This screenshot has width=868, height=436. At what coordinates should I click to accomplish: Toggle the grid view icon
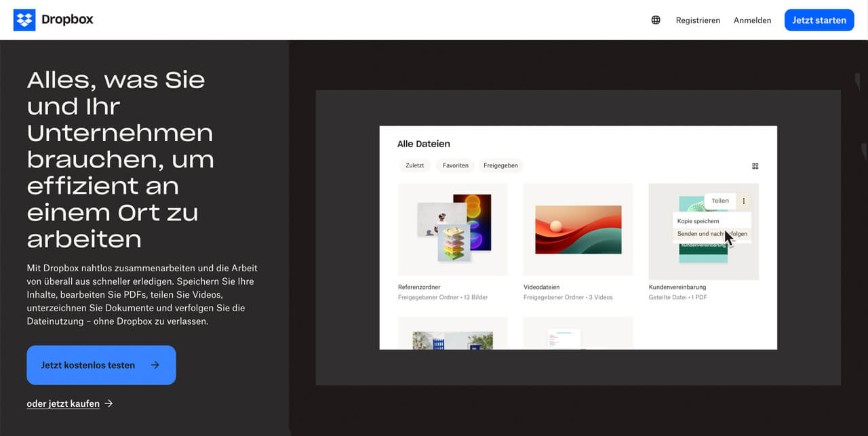755,166
